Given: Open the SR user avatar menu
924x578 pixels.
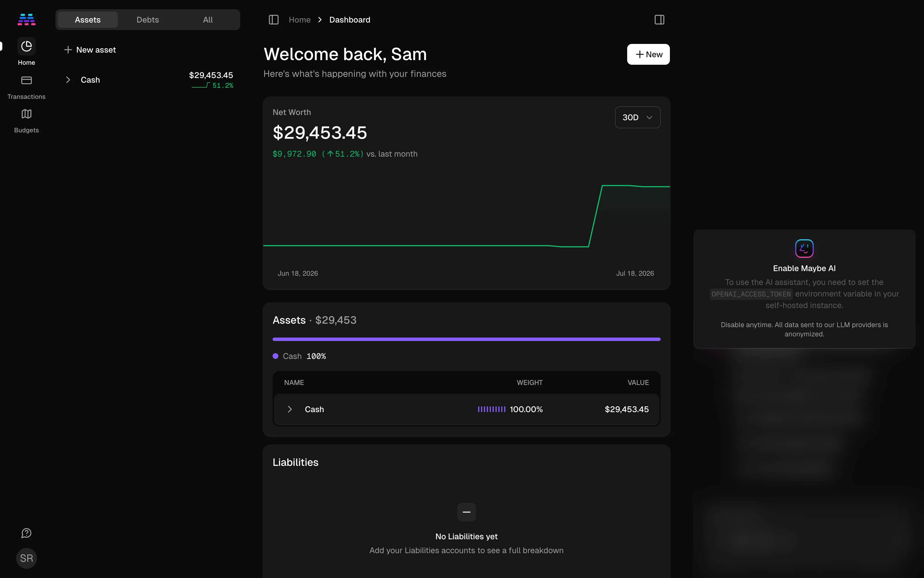Looking at the screenshot, I should (x=26, y=558).
